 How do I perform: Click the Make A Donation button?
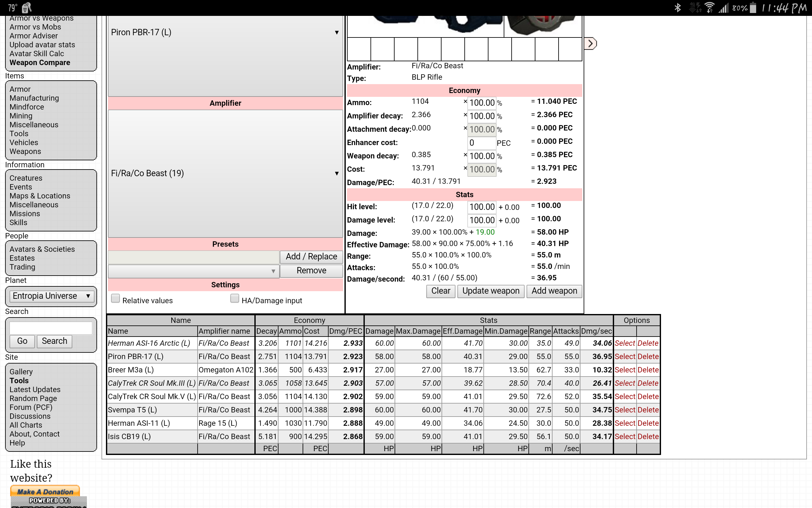click(x=45, y=491)
